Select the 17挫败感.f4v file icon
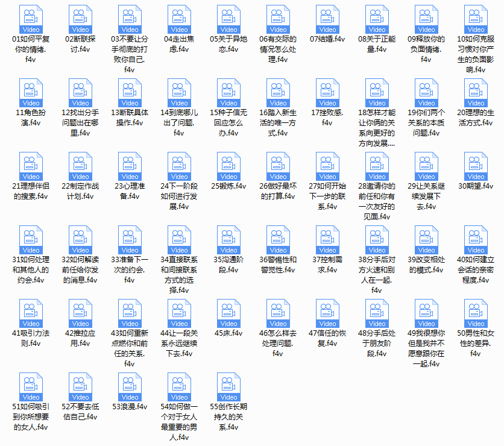The width and height of the screenshot is (504, 446). pyautogui.click(x=327, y=93)
